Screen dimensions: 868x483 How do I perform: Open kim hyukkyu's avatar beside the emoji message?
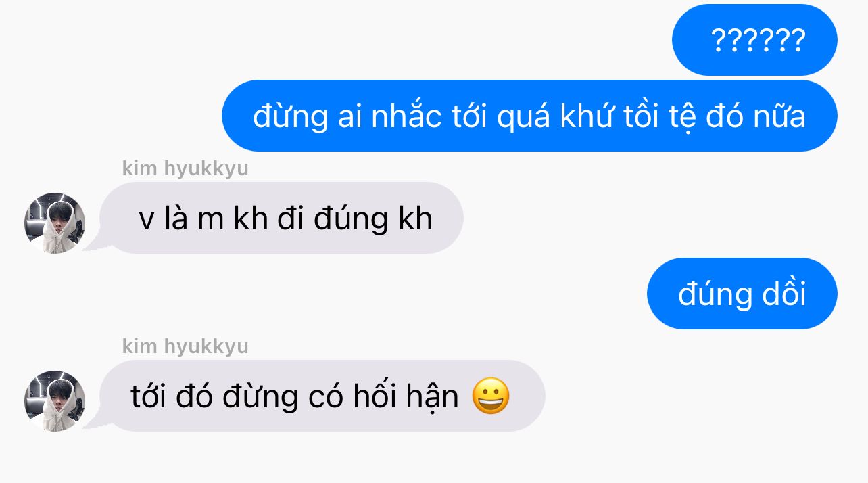55,401
